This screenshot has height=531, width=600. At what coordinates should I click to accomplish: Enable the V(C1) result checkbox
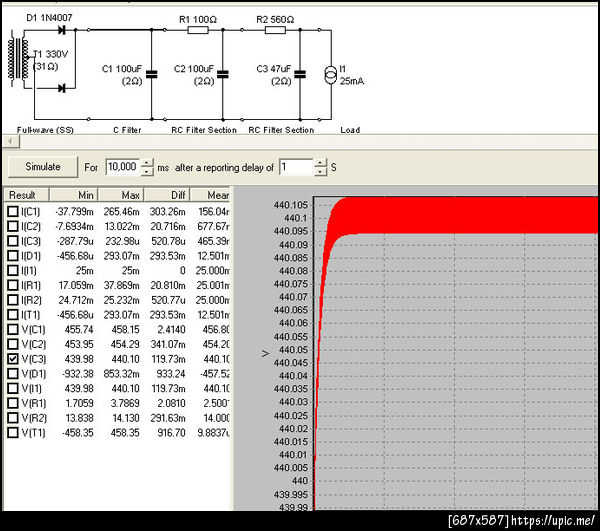13,329
